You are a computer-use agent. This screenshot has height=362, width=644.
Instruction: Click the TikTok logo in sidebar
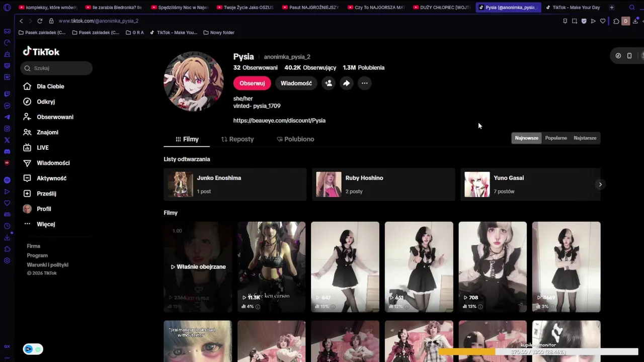pos(41,52)
